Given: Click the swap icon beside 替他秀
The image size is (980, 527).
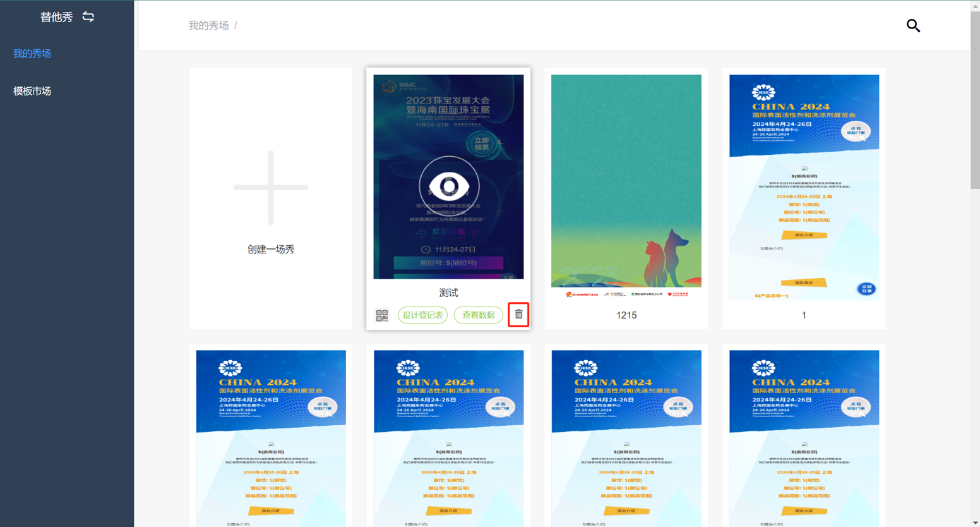Looking at the screenshot, I should point(88,17).
